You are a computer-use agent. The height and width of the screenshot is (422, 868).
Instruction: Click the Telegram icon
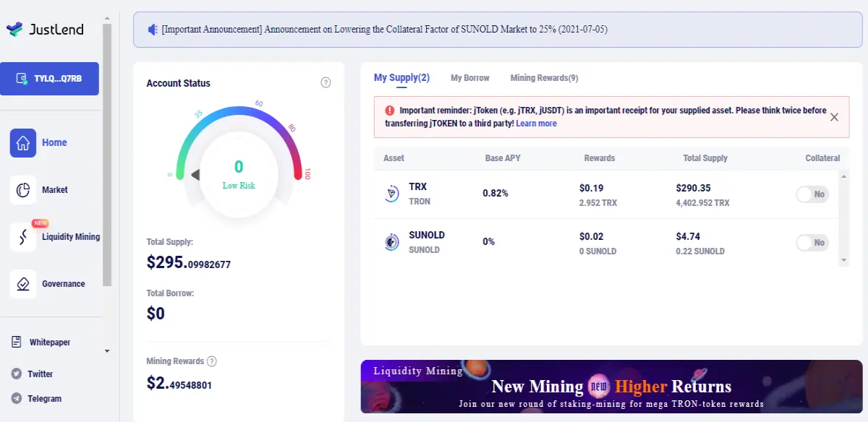coord(17,398)
